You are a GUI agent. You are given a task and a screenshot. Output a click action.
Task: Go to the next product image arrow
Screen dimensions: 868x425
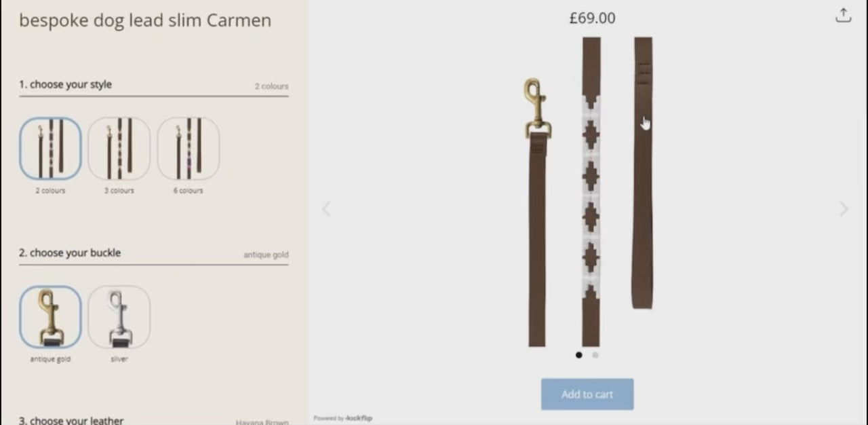point(844,209)
